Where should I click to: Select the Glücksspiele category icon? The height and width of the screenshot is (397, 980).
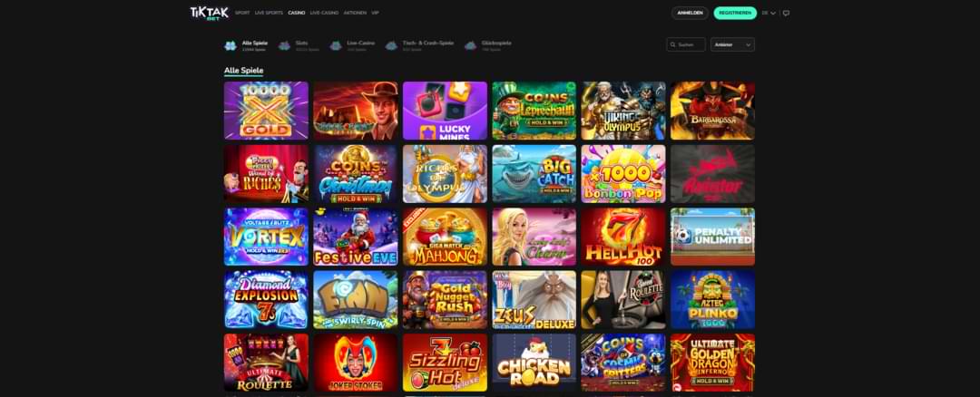pyautogui.click(x=470, y=45)
